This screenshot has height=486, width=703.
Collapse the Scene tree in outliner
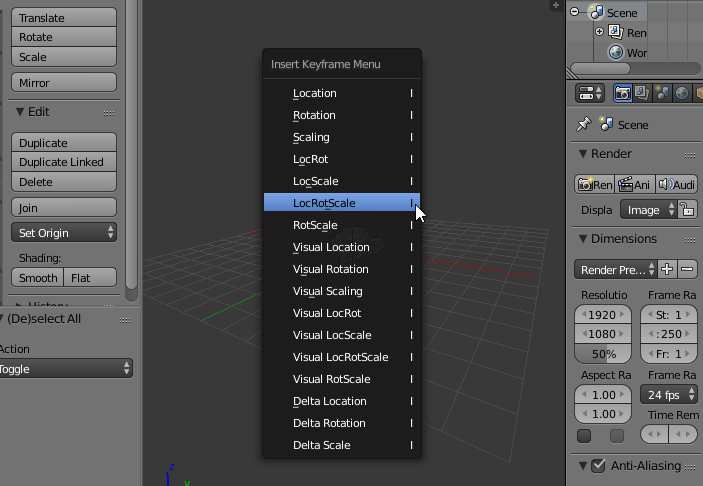coord(575,12)
